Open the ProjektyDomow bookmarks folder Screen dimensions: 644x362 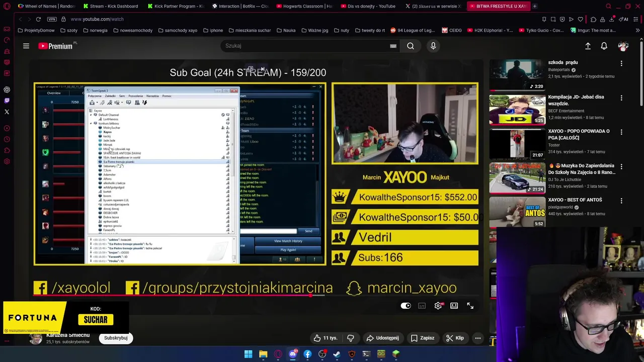coord(36,30)
